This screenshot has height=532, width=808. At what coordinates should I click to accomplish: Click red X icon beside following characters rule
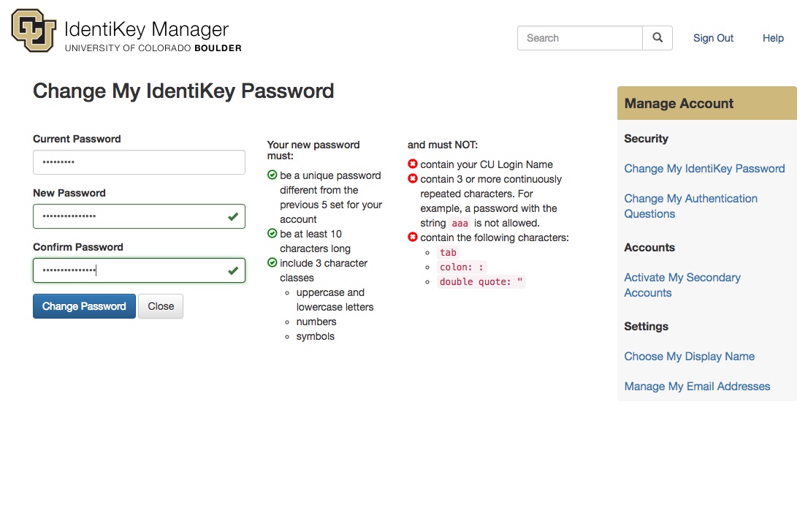pos(413,237)
